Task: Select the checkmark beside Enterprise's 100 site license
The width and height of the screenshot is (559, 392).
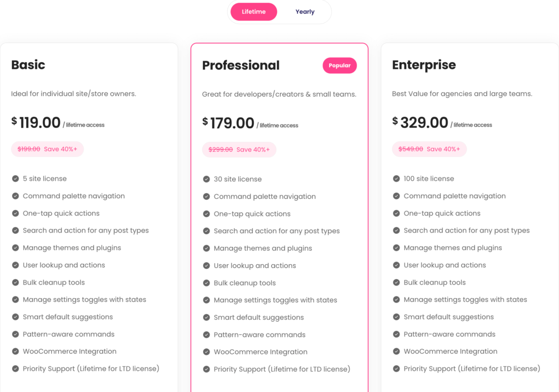Action: (396, 179)
